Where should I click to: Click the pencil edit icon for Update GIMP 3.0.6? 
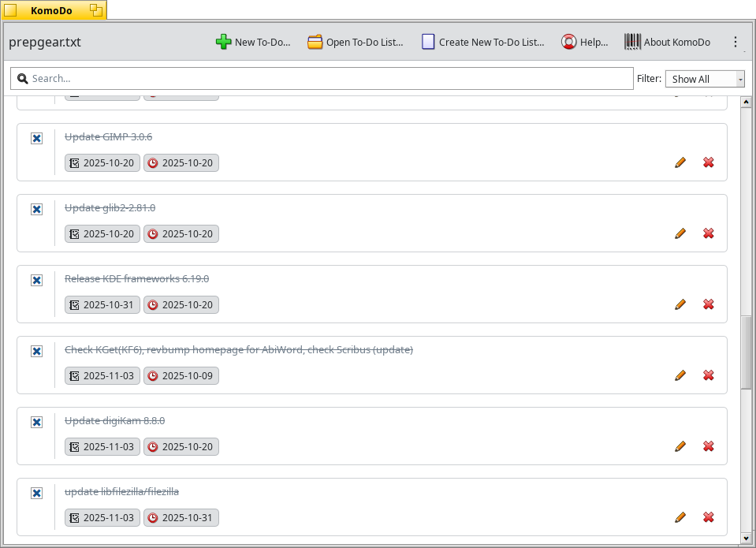(x=680, y=162)
